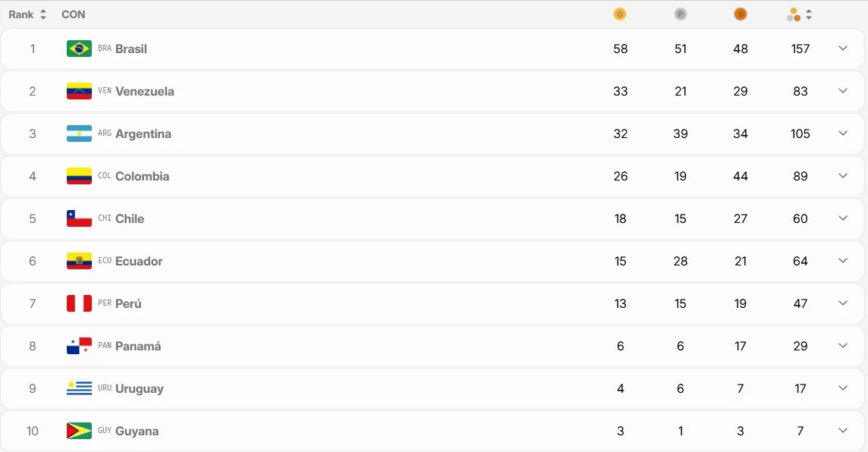
Task: Click the Panamá flag icon
Action: [x=79, y=346]
